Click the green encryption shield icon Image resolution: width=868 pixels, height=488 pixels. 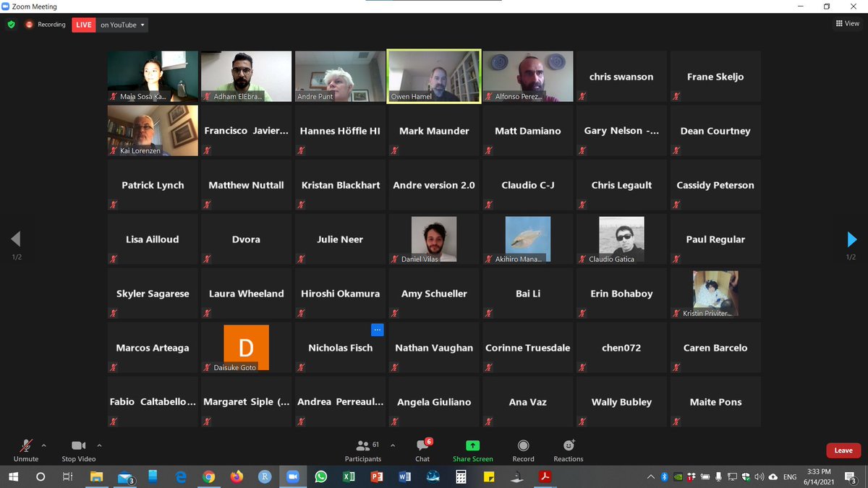click(11, 25)
